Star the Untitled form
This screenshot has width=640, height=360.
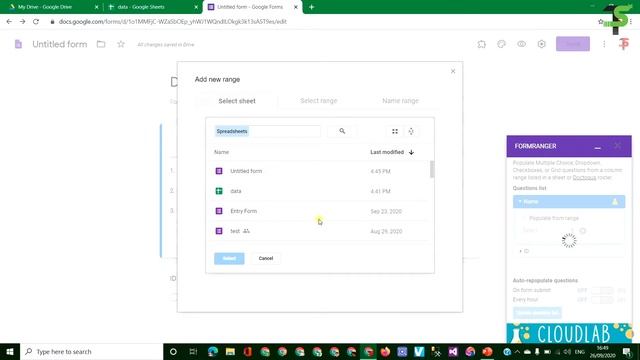pos(121,44)
